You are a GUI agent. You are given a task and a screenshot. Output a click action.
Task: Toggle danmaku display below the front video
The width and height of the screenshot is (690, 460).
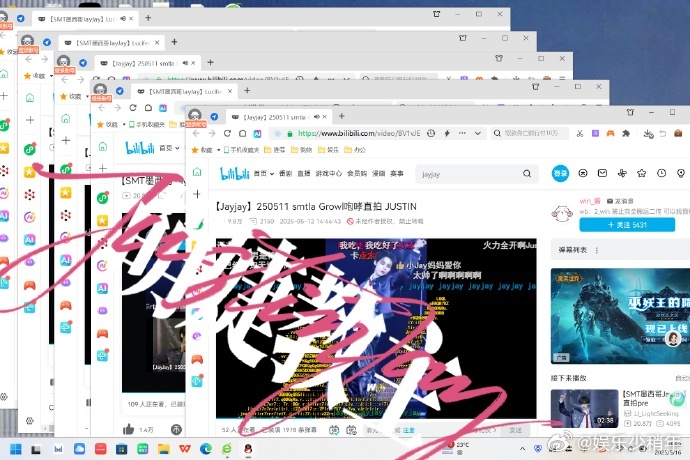click(x=334, y=430)
